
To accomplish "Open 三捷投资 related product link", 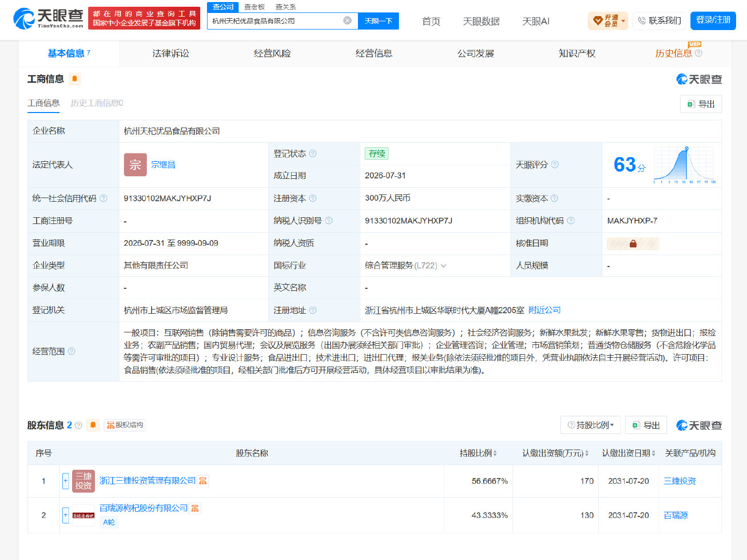I will [680, 481].
